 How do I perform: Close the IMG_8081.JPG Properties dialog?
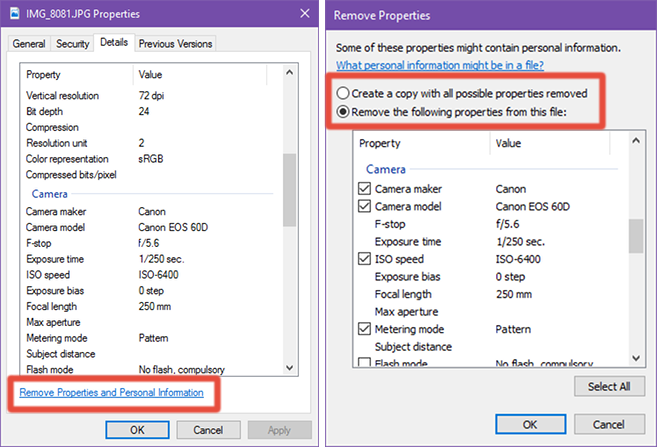point(303,14)
